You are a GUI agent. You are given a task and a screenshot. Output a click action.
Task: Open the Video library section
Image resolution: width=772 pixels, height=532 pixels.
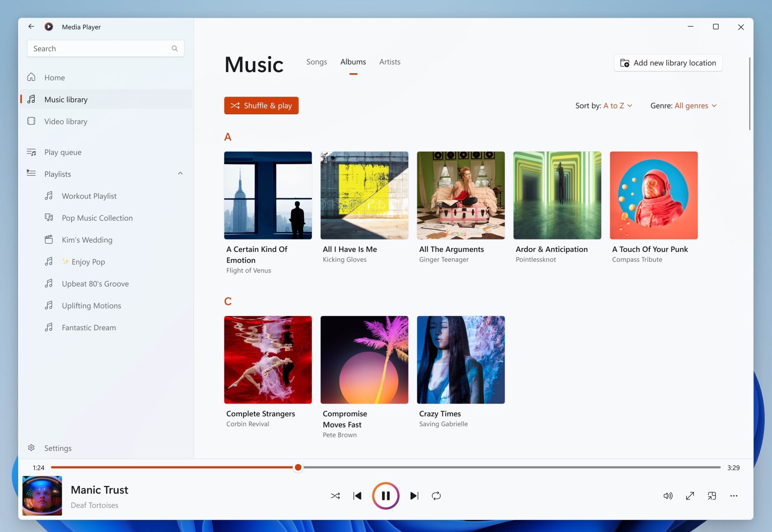pyautogui.click(x=65, y=121)
